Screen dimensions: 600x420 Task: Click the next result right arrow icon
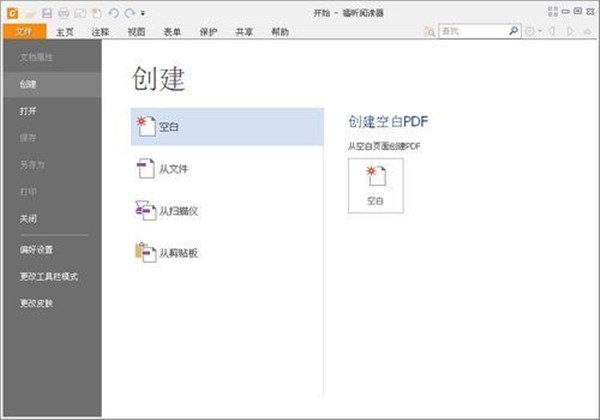click(x=571, y=31)
